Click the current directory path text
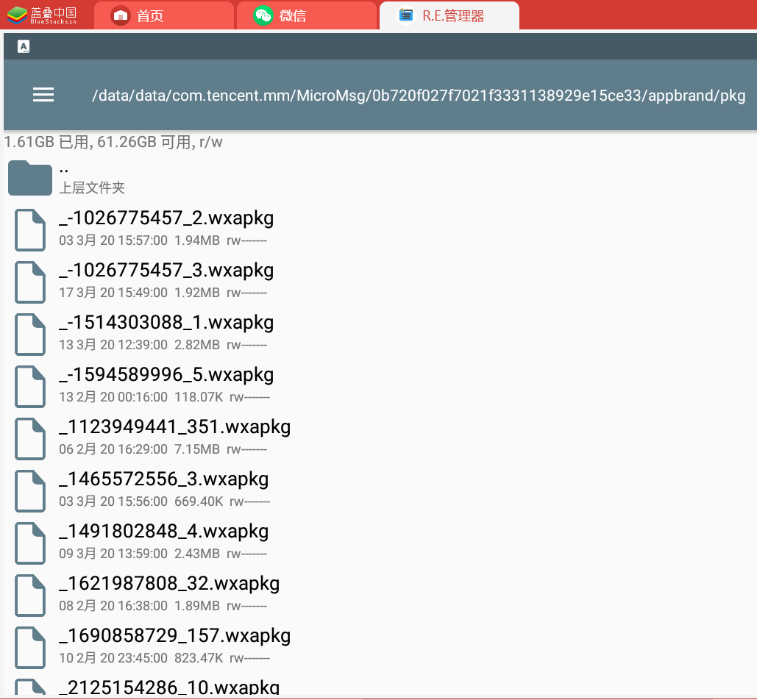Screen dimensions: 757x700 tap(419, 96)
